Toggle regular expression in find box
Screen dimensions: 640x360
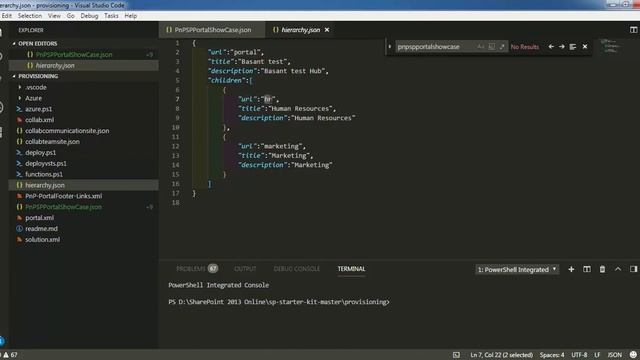502,47
